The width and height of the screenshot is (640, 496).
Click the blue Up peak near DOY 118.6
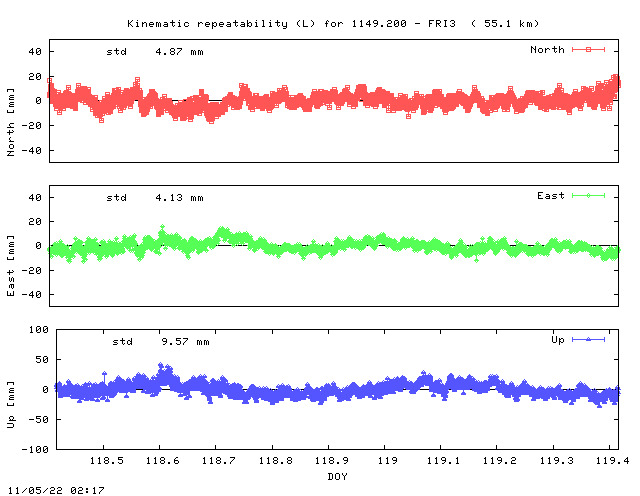(161, 366)
